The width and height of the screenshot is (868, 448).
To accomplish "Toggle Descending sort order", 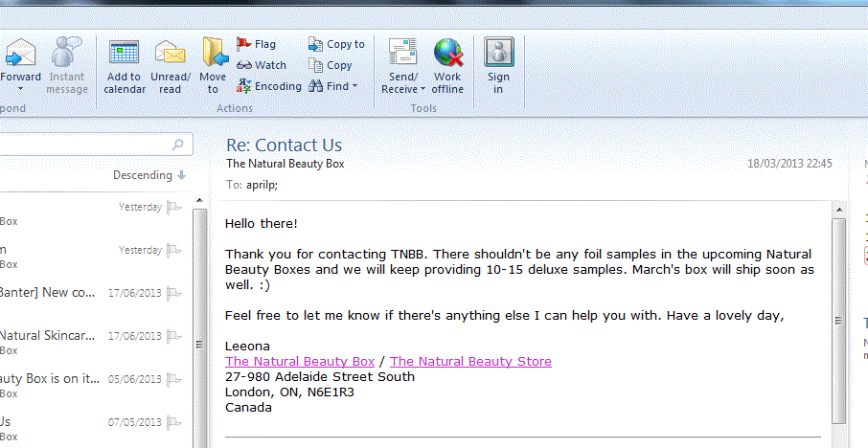I will pyautogui.click(x=149, y=175).
